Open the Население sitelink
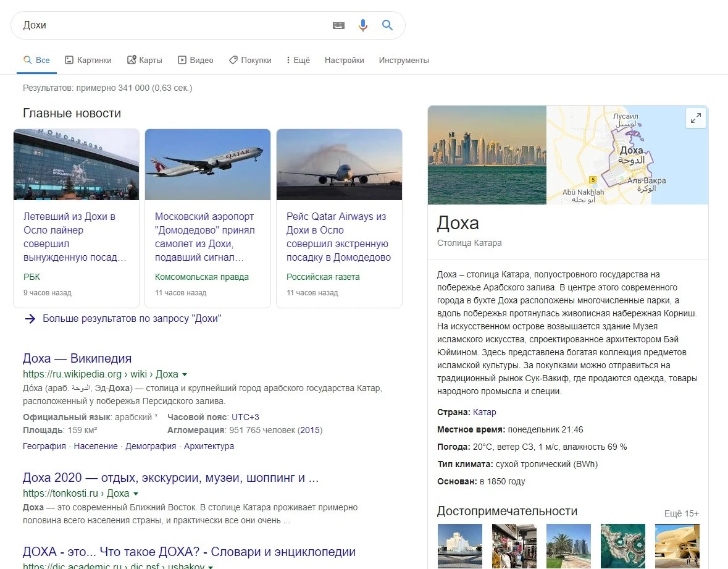This screenshot has height=569, width=728. click(96, 446)
